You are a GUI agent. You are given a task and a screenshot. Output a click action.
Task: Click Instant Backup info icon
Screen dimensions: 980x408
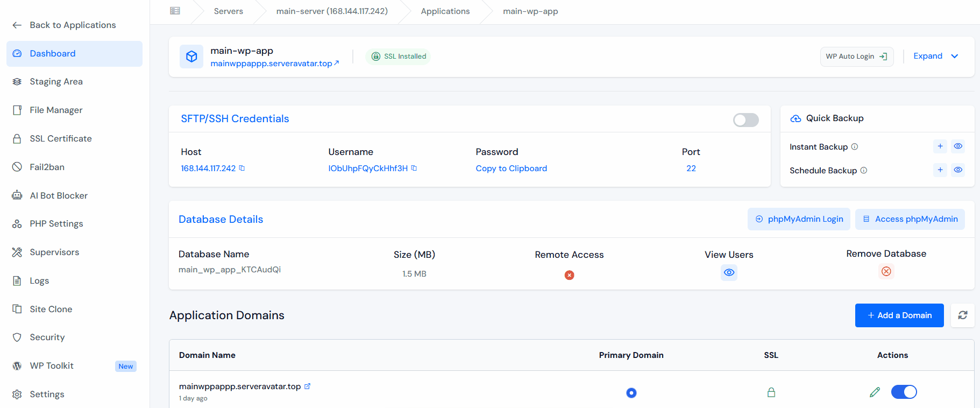[855, 146]
